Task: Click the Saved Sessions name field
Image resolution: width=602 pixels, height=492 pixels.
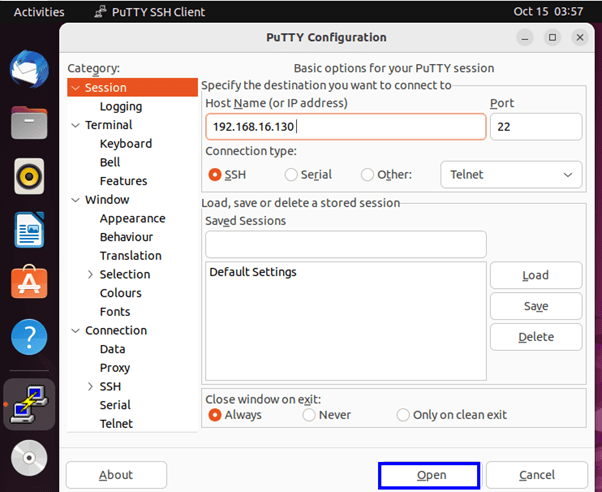Action: pyautogui.click(x=346, y=244)
